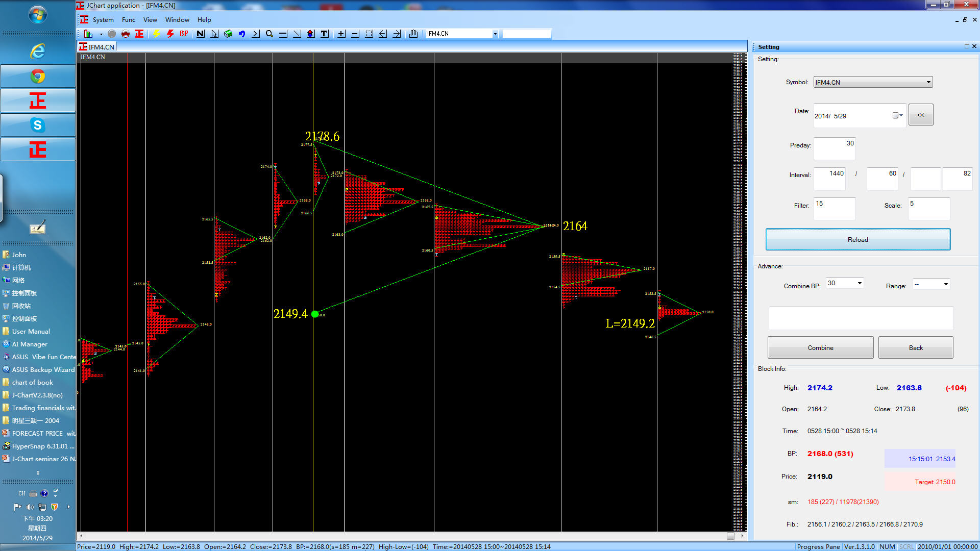This screenshot has height=551, width=980.
Task: Open the chart of book folder
Action: pyautogui.click(x=28, y=382)
